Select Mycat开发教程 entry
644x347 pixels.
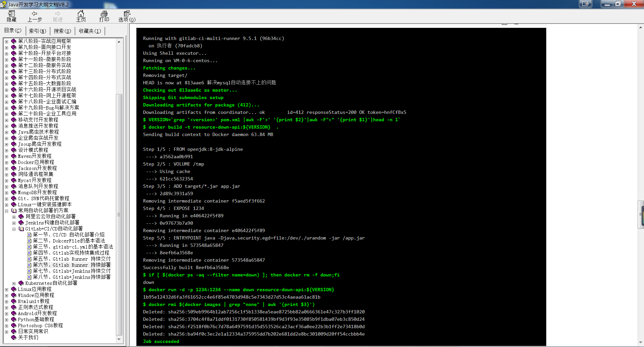click(35, 180)
